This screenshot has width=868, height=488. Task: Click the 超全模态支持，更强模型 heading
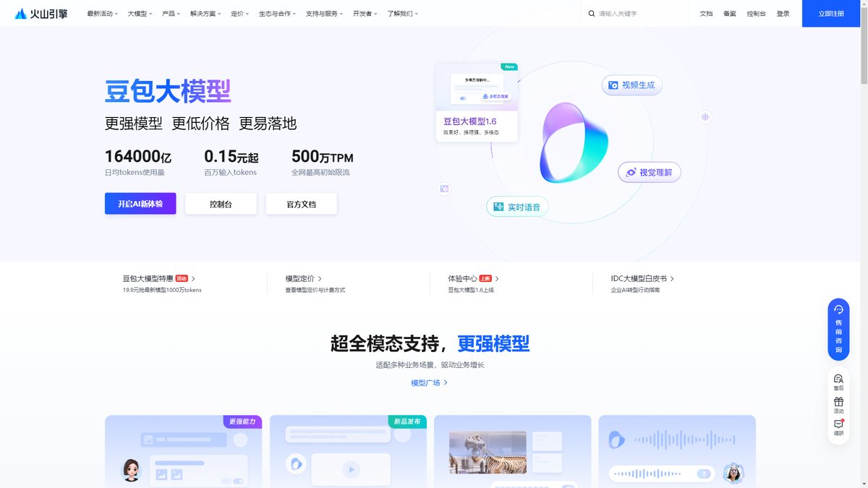click(x=430, y=343)
